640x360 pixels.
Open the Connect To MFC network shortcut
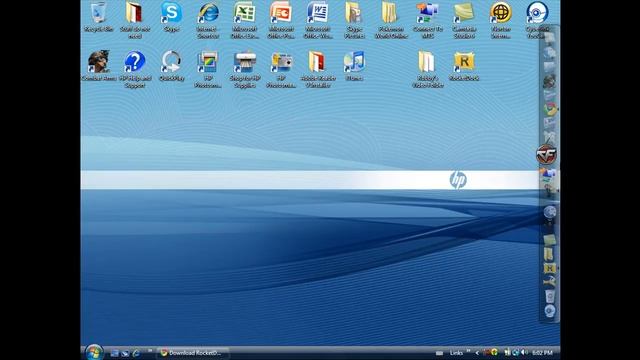point(427,20)
